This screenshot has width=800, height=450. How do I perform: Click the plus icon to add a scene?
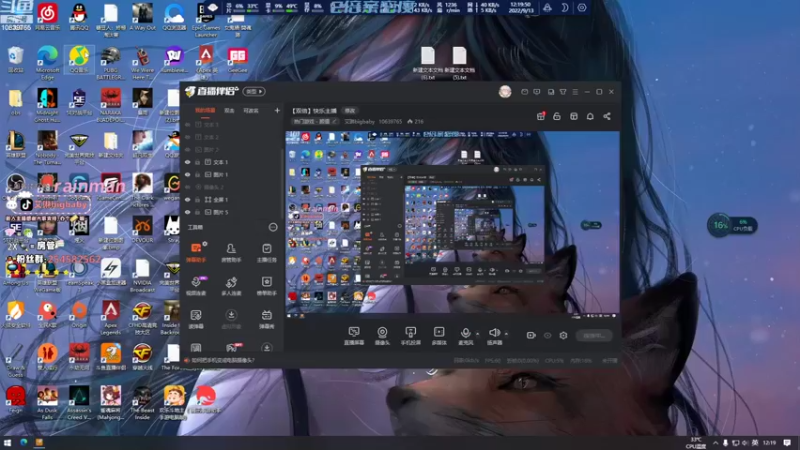[x=277, y=110]
